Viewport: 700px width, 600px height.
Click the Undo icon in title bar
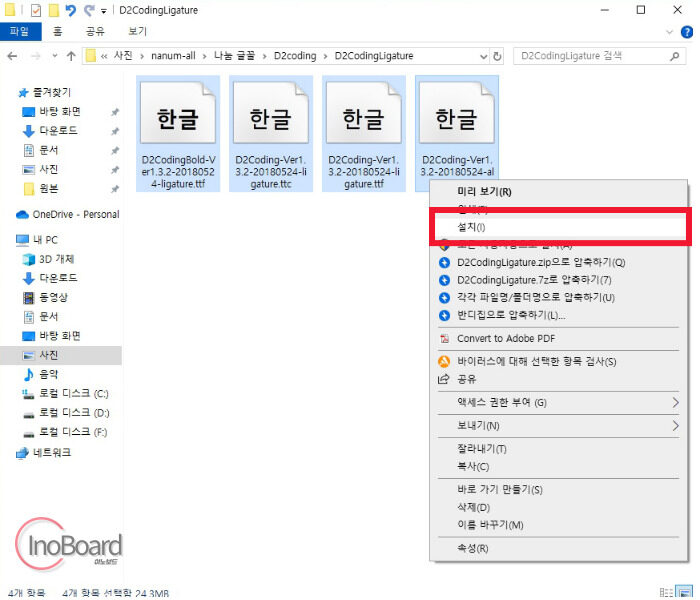click(x=70, y=10)
